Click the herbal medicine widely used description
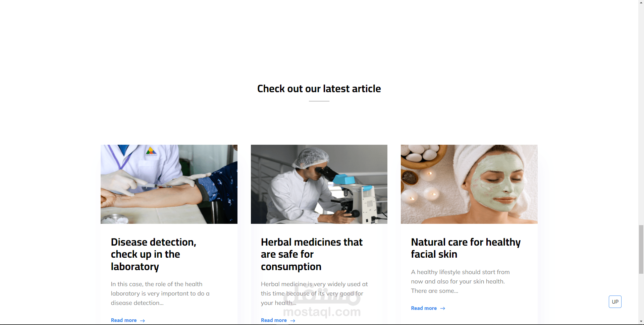 pyautogui.click(x=314, y=294)
